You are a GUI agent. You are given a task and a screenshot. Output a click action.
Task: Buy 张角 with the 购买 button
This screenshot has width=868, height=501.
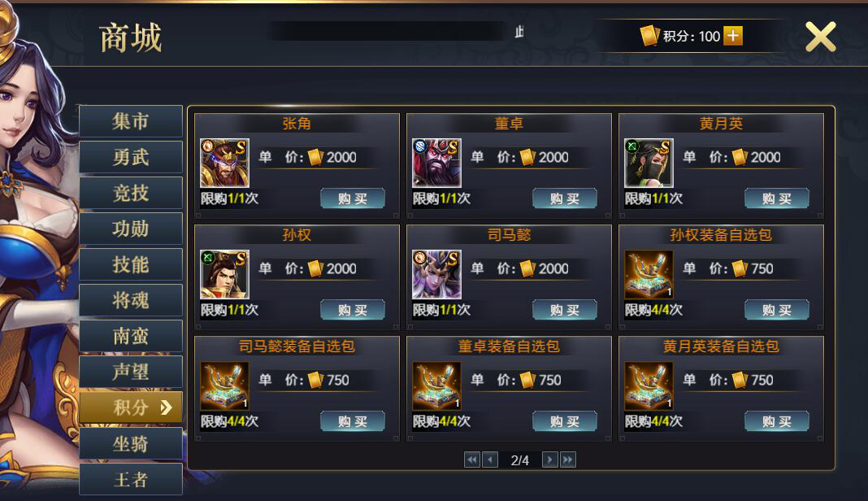click(353, 198)
